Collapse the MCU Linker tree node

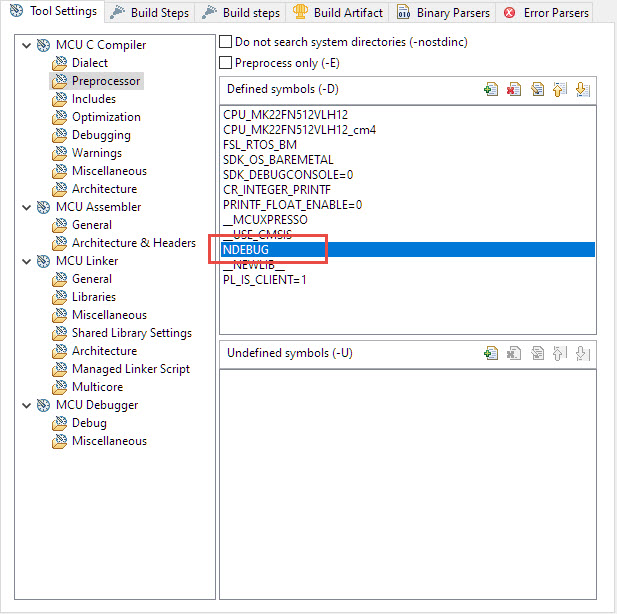[26, 261]
